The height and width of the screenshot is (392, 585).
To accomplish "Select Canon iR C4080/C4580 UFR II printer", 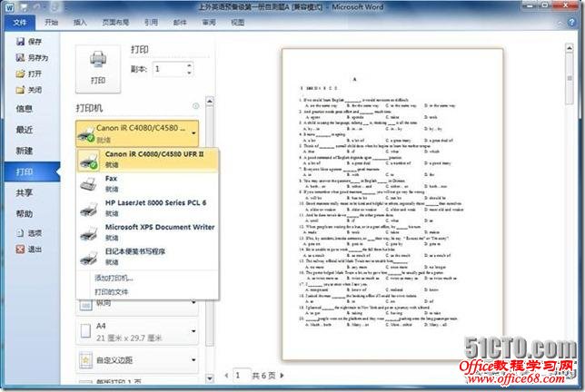I will click(147, 160).
